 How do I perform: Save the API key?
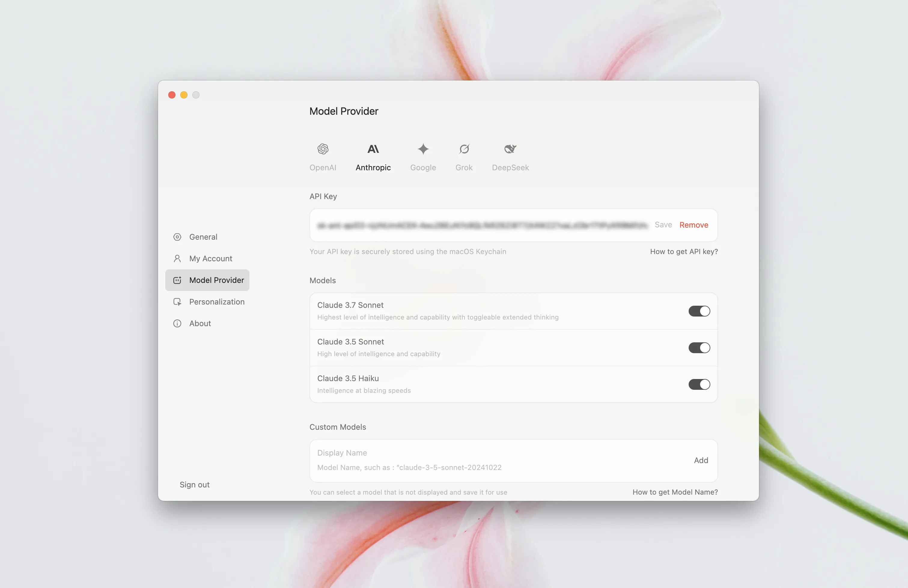pyautogui.click(x=663, y=225)
